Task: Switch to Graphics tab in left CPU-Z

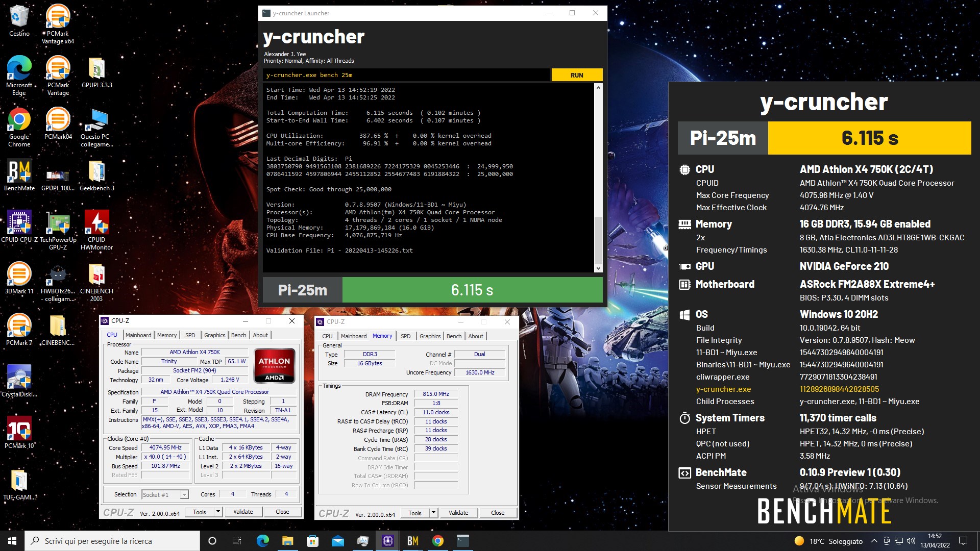Action: [x=214, y=335]
